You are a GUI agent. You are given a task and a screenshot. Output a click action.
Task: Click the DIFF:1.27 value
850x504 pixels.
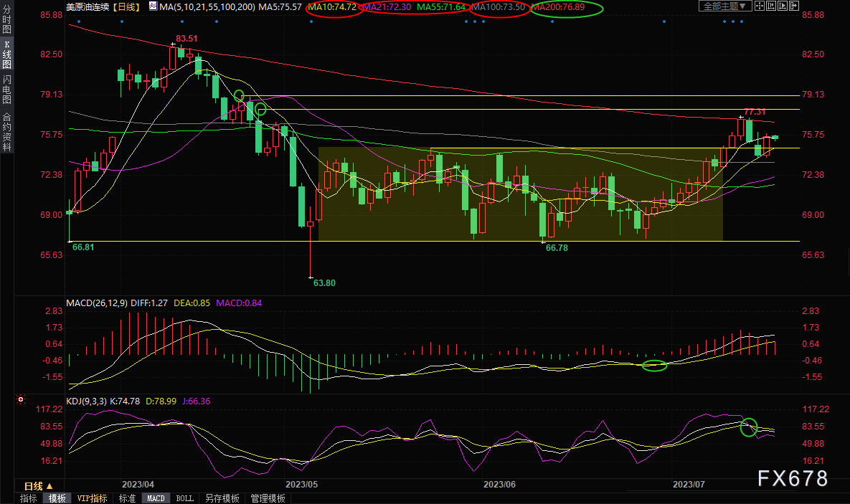coord(149,303)
